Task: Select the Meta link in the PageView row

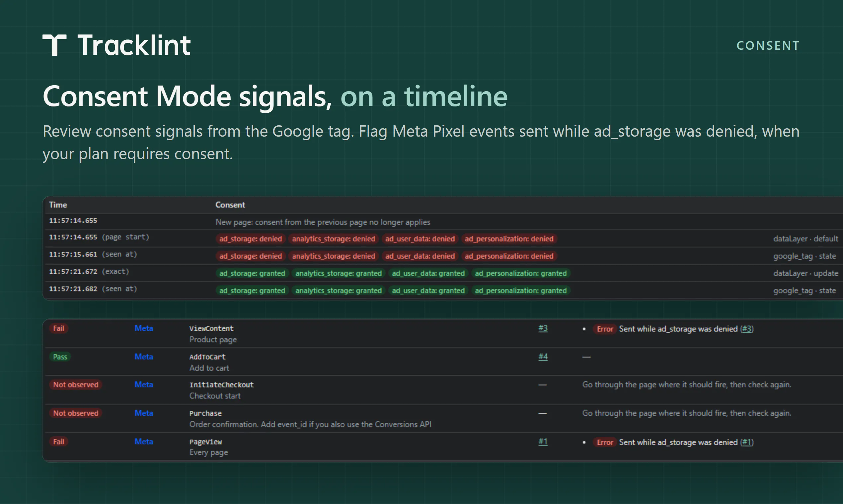Action: 144,442
